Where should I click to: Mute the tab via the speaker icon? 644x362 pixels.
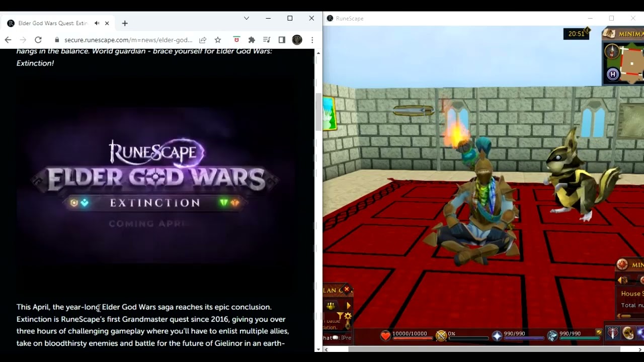point(97,23)
